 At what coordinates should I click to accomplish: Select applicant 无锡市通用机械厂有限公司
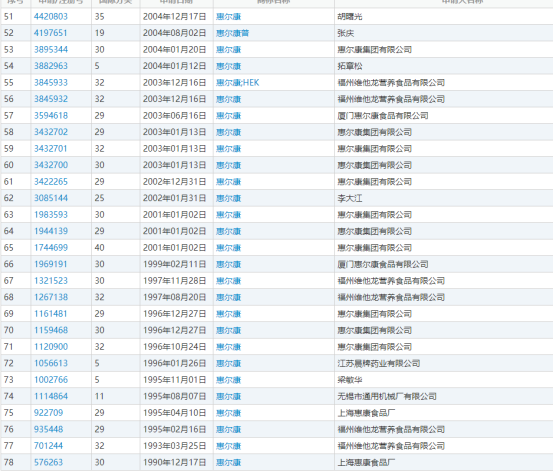coord(387,396)
